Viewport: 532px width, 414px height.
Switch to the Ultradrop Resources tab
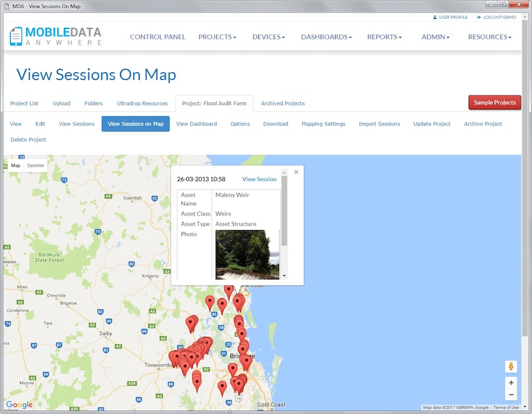(x=142, y=103)
